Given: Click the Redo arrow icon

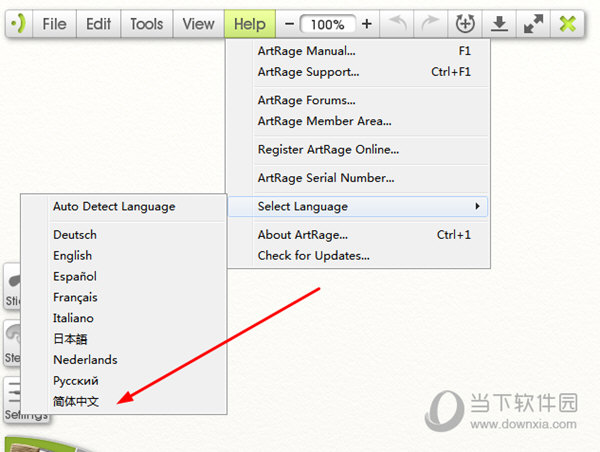Looking at the screenshot, I should 430,24.
